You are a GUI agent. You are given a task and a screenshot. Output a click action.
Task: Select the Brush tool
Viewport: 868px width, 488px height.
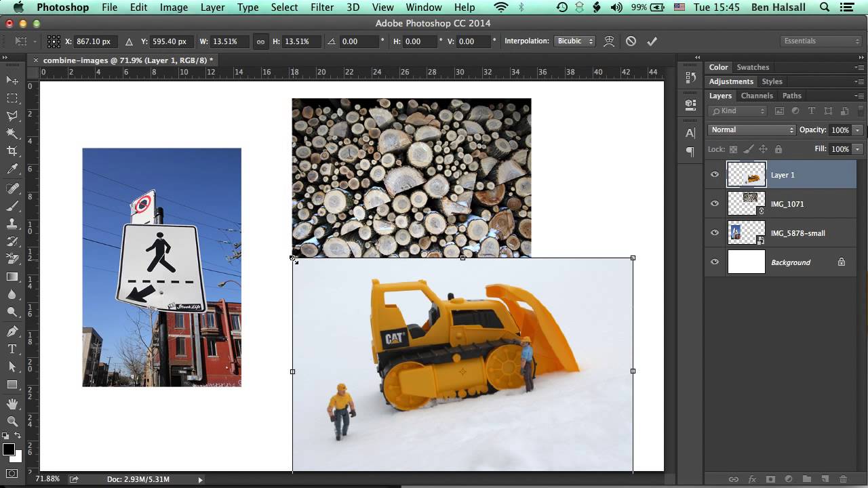pyautogui.click(x=12, y=206)
